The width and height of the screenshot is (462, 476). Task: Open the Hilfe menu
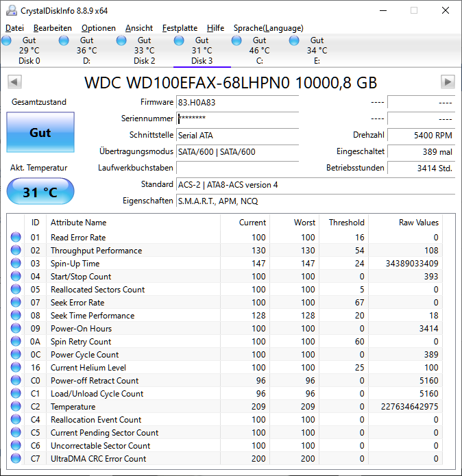click(x=215, y=28)
